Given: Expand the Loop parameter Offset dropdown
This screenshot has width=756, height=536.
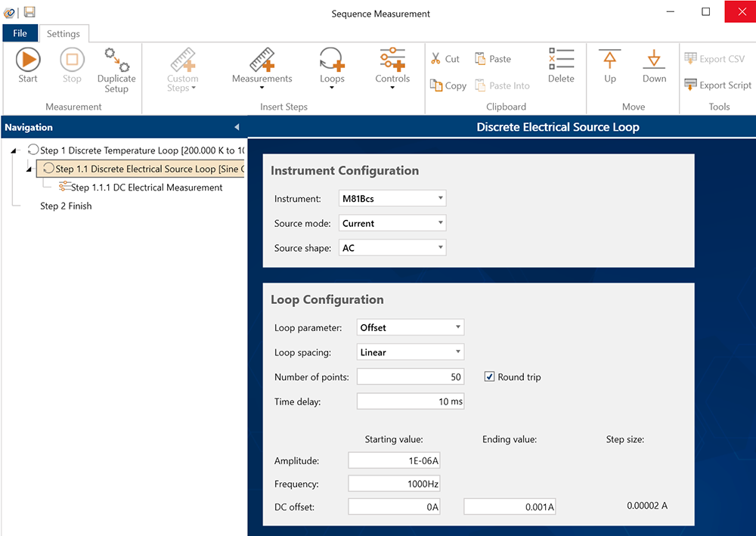Looking at the screenshot, I should [411, 327].
